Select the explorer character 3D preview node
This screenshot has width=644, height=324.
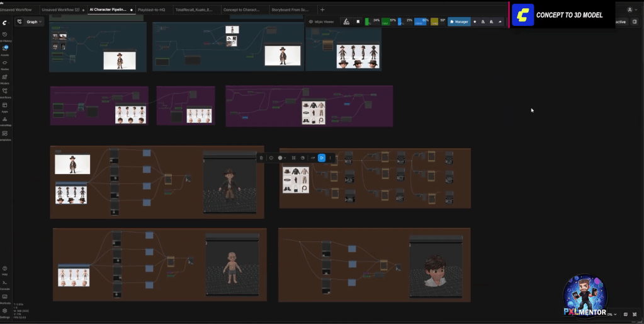pos(230,182)
